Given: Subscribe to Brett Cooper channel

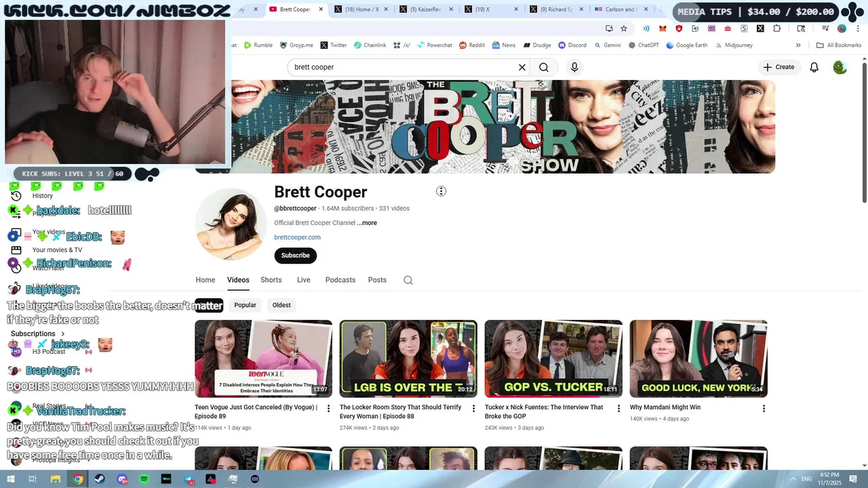Looking at the screenshot, I should 296,256.
